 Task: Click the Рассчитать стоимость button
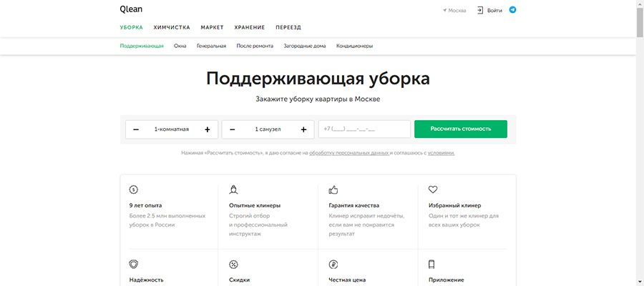(x=460, y=129)
